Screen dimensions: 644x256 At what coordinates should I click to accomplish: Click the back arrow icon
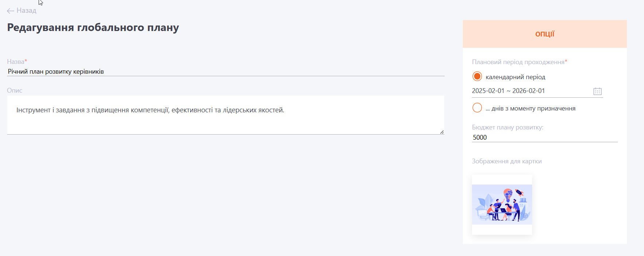pos(10,11)
